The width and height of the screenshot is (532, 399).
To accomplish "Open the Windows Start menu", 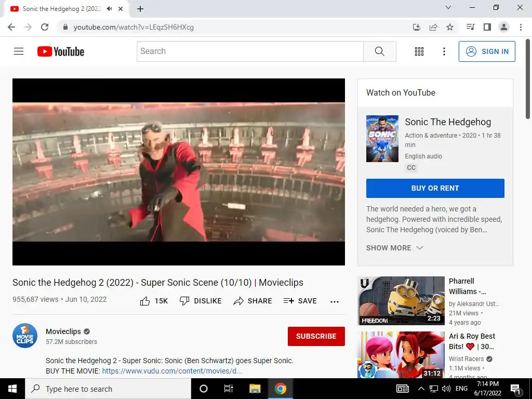I will pyautogui.click(x=12, y=389).
